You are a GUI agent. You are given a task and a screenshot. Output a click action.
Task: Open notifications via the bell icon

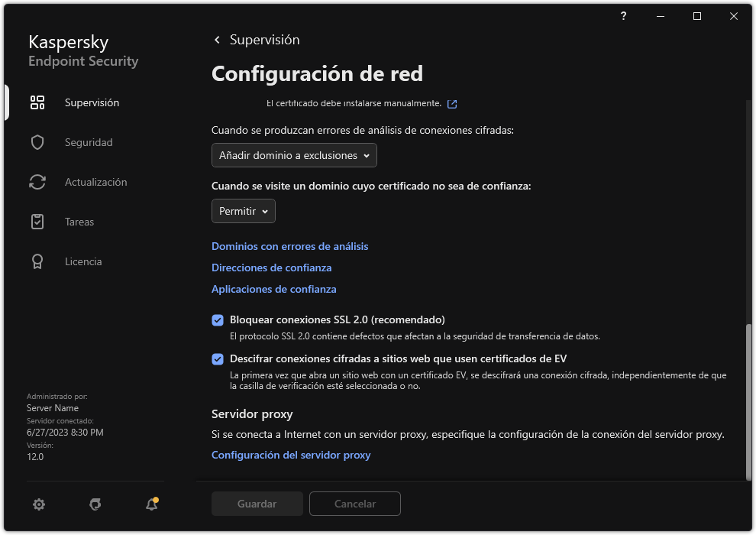coord(151,504)
